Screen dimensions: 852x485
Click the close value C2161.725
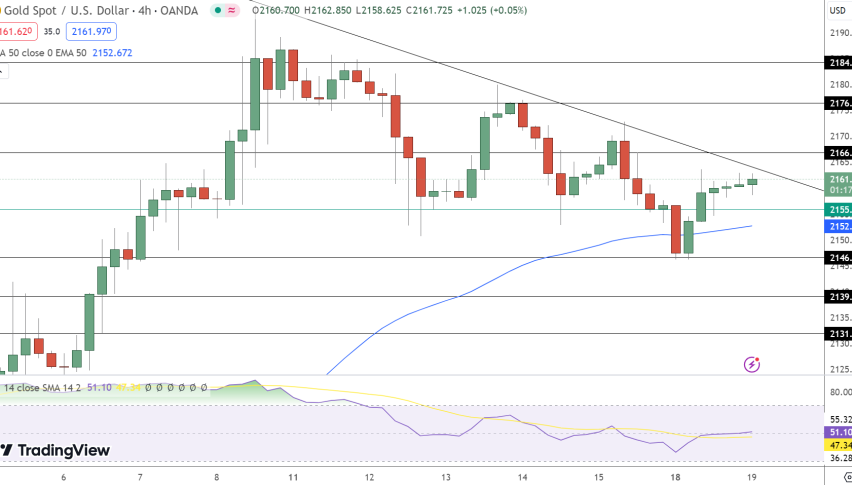429,10
